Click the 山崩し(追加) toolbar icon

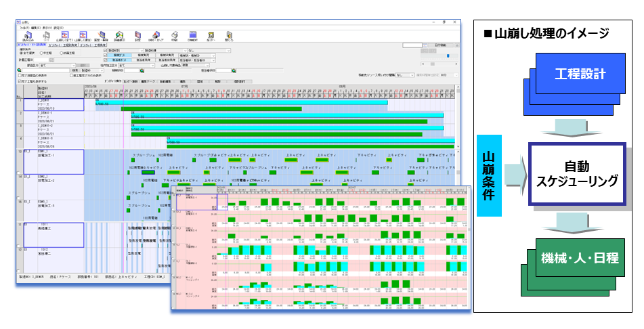click(x=83, y=36)
